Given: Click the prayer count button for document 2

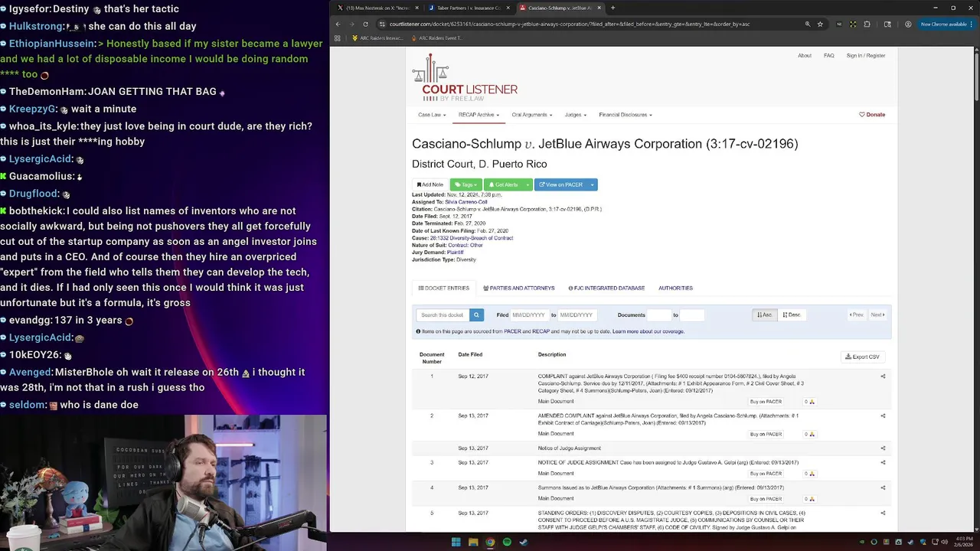Looking at the screenshot, I should pos(809,434).
